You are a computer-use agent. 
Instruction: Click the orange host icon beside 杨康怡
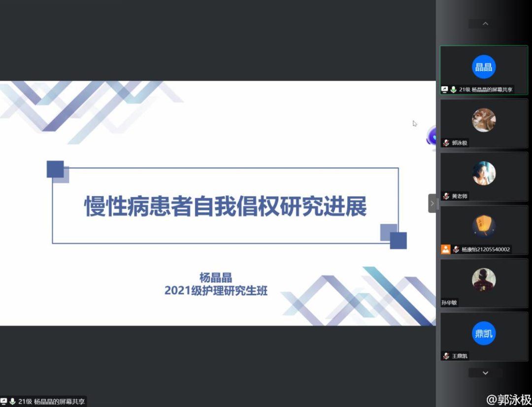click(446, 249)
